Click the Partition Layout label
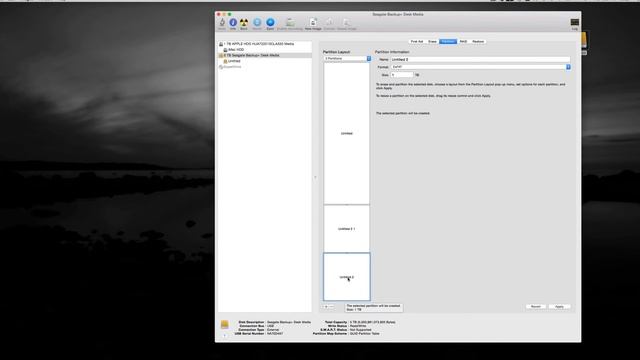640x360 pixels. [x=336, y=52]
